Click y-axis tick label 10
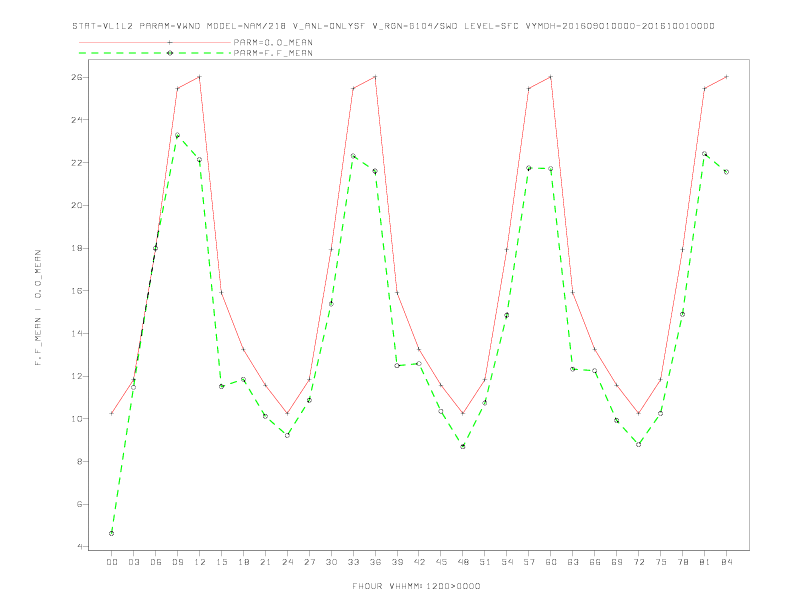The width and height of the screenshot is (792, 612). [77, 419]
